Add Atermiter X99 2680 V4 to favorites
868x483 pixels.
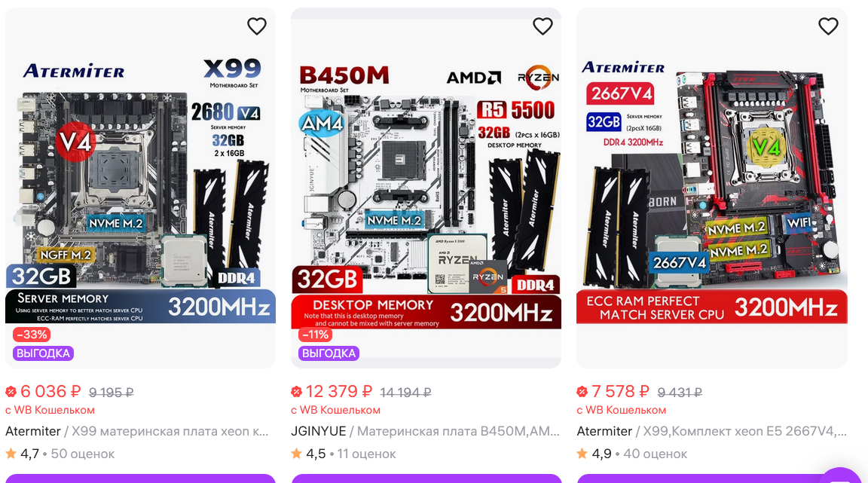(x=257, y=26)
